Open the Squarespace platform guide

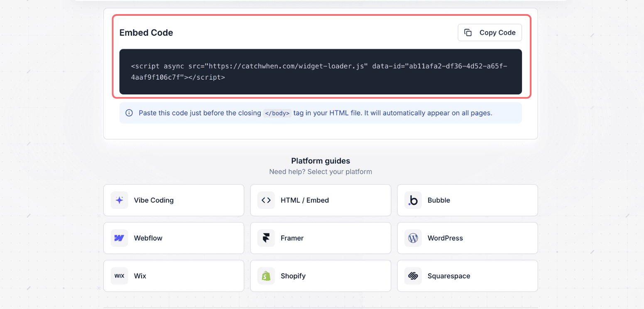468,276
